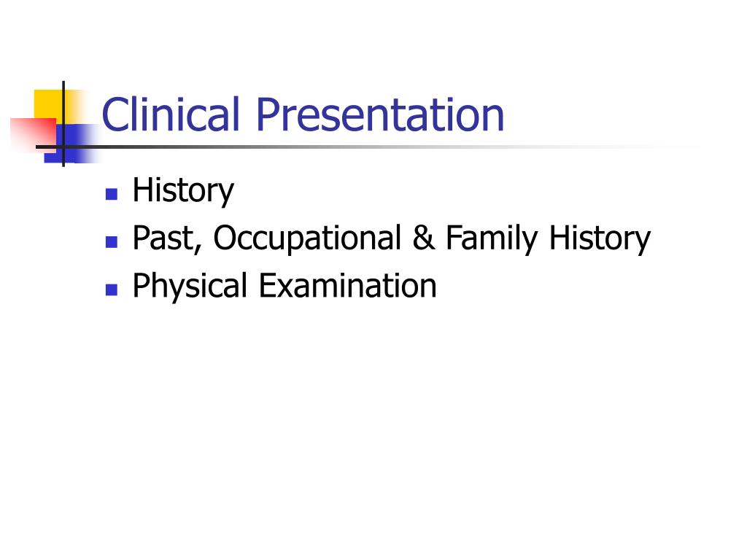Click the word Physical
Screen dimensions: 747x560
(190, 286)
